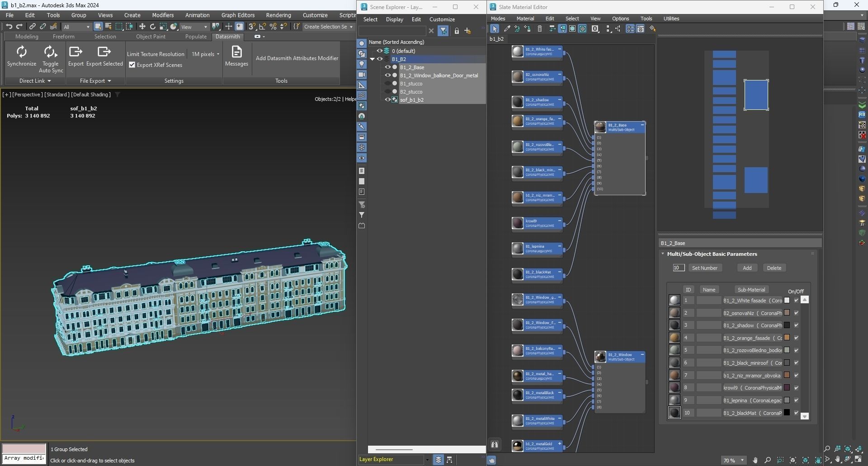Viewport: 868px width, 466px height.
Task: Open the B1_2_orange_fasade sub-material button
Action: tap(752, 338)
